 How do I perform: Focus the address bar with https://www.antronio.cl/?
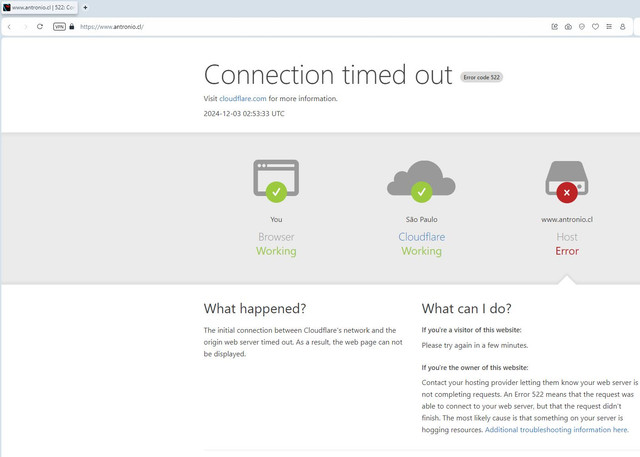coord(112,27)
